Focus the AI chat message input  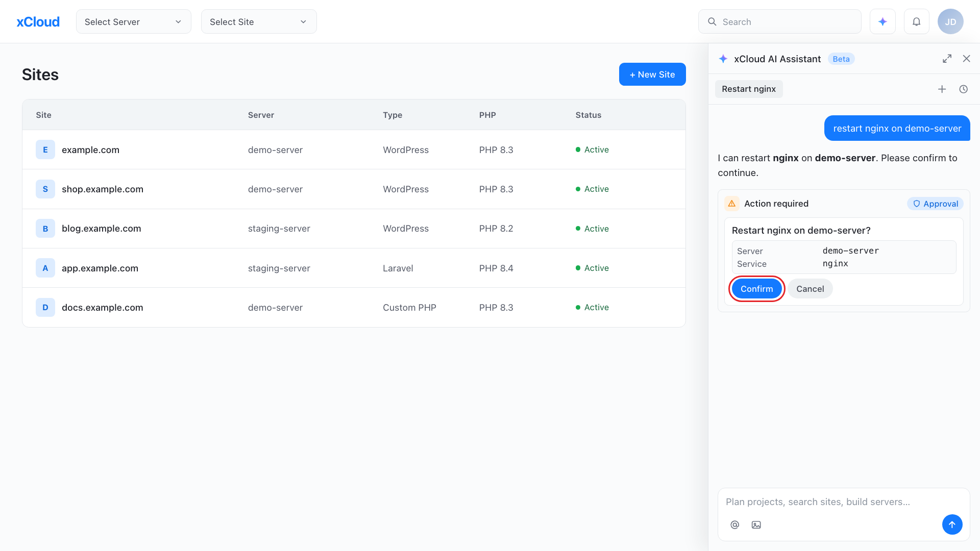tap(843, 502)
